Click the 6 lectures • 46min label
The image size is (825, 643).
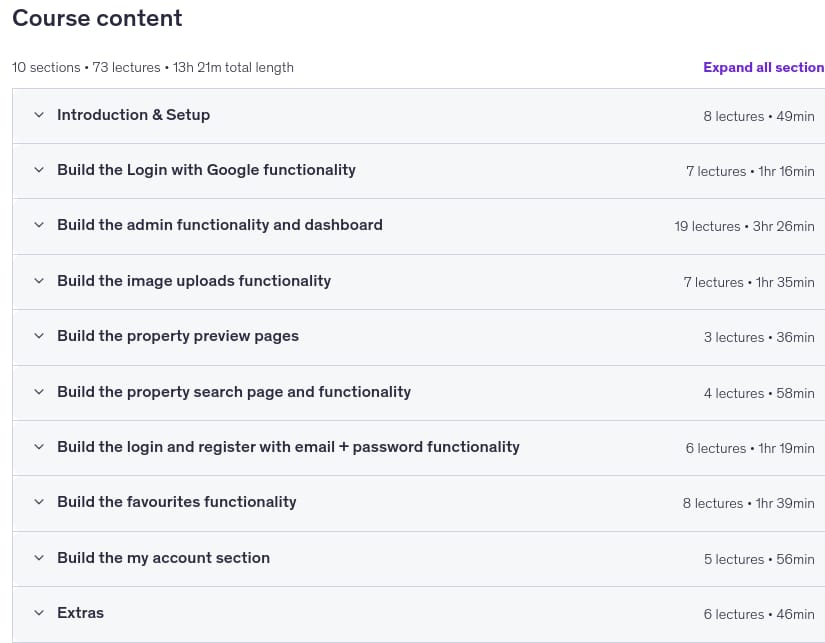pyautogui.click(x=759, y=615)
